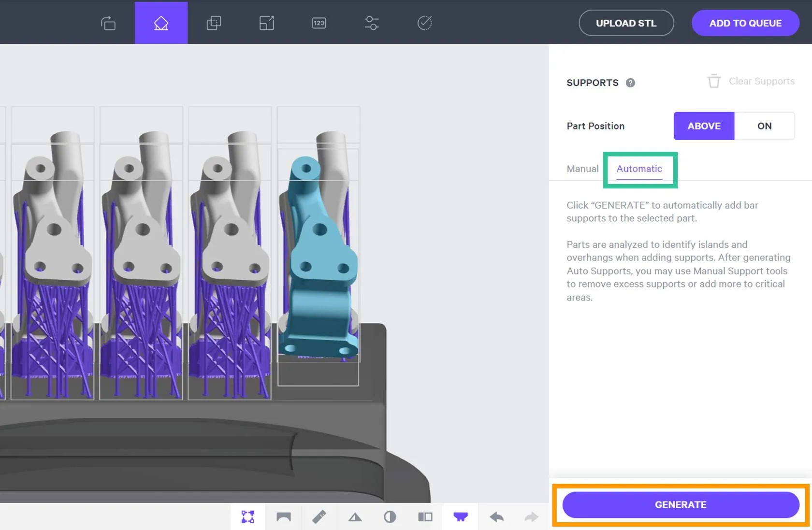Click the triangle overhang icon
The image size is (812, 530).
(355, 517)
